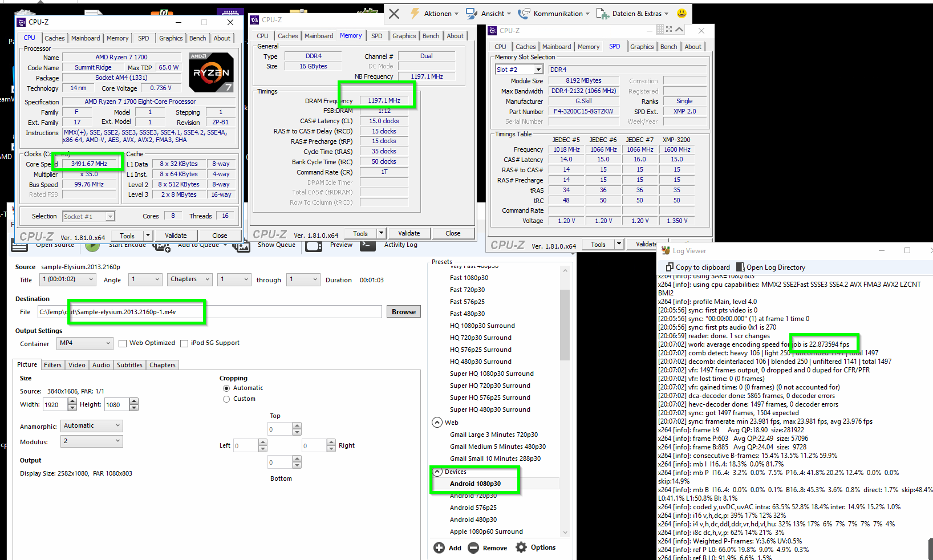
Task: Click the Remove preset minus icon
Action: click(x=473, y=547)
